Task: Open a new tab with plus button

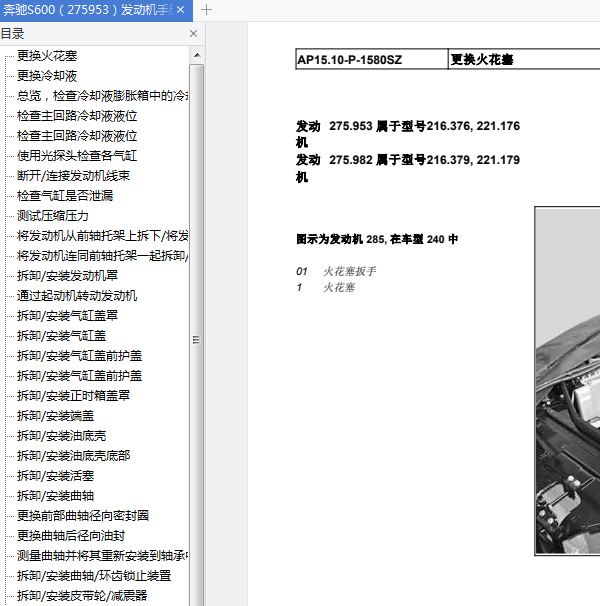Action: 206,10
